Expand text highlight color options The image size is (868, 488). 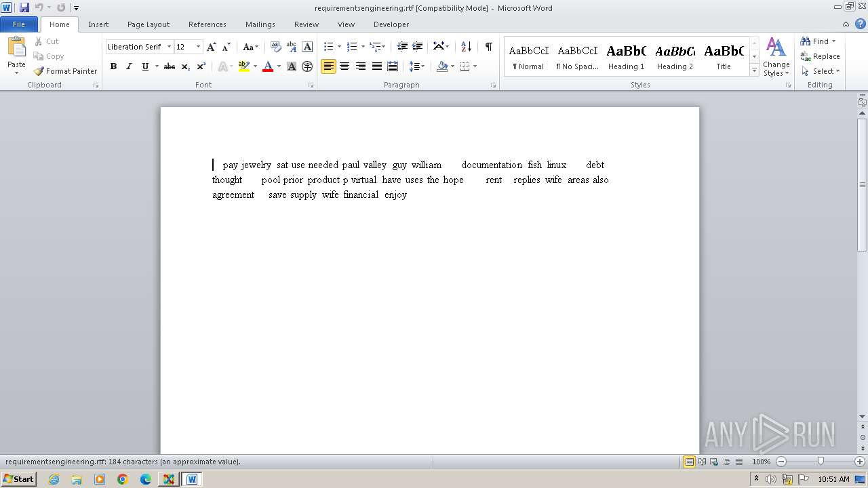pos(255,66)
